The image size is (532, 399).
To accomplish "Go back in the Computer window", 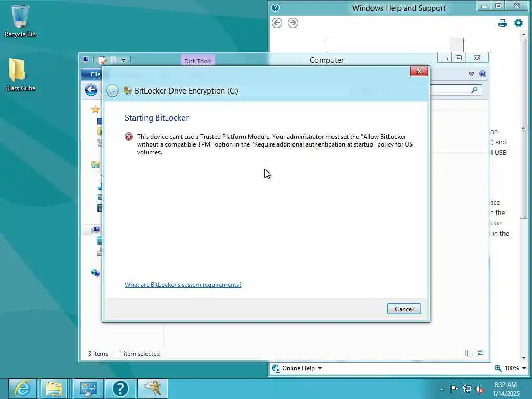I will tap(91, 90).
